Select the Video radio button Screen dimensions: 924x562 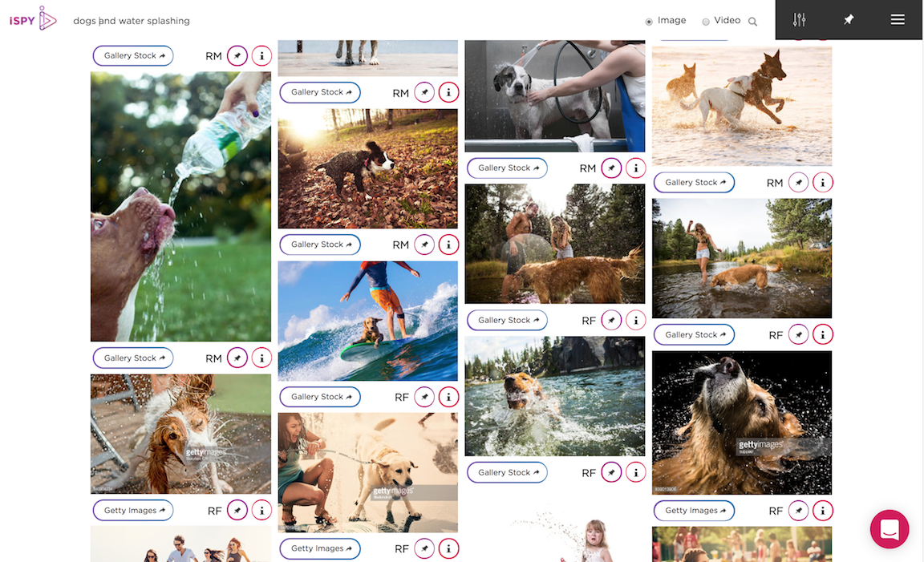pos(705,21)
